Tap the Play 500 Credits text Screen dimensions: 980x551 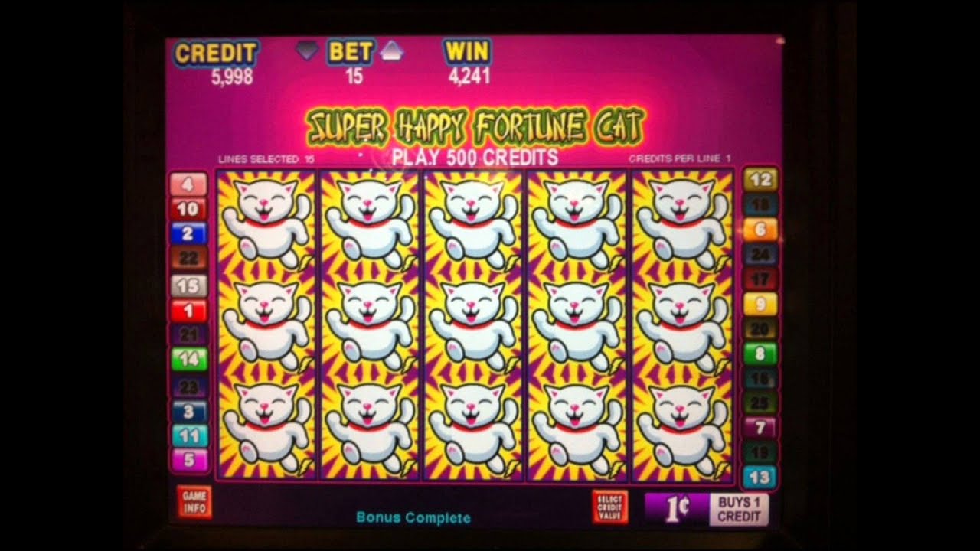(475, 158)
